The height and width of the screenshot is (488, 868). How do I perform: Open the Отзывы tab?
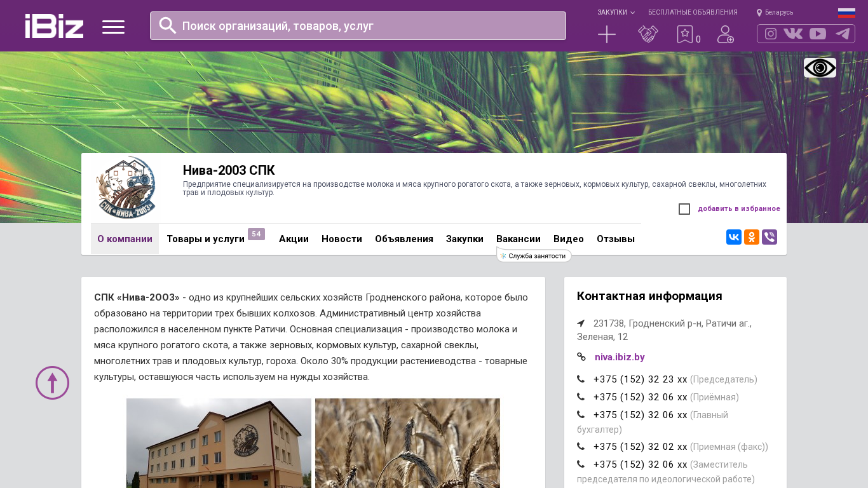pos(616,239)
